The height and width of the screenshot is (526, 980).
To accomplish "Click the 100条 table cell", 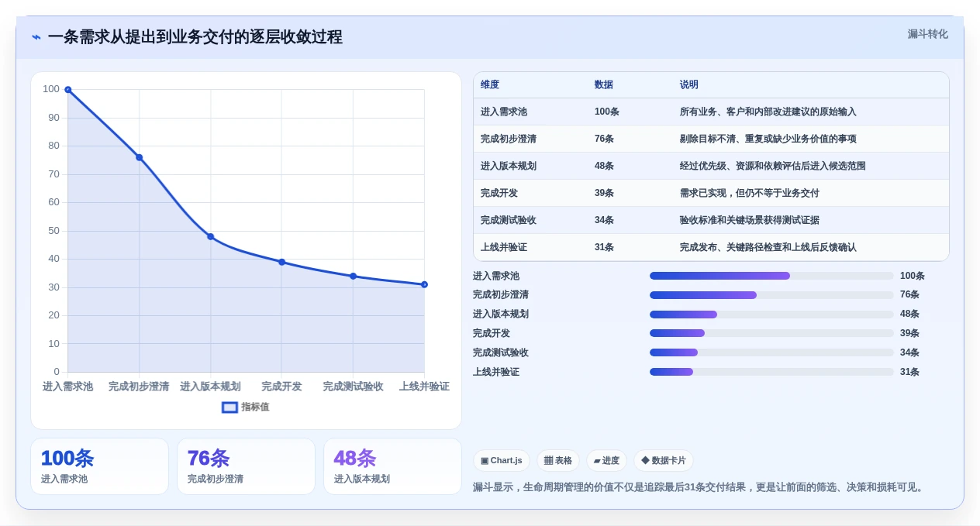I will pyautogui.click(x=607, y=112).
